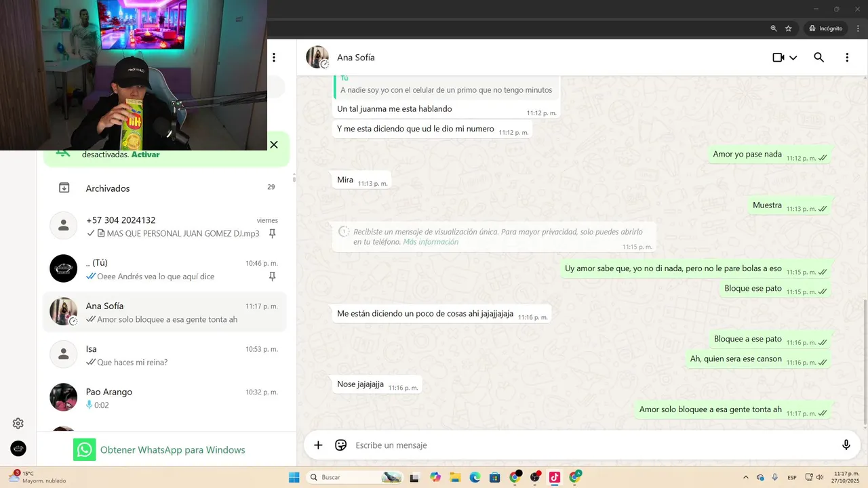Screen dimensions: 868x488
Task: Click the Incógnito profile button
Action: click(x=825, y=28)
